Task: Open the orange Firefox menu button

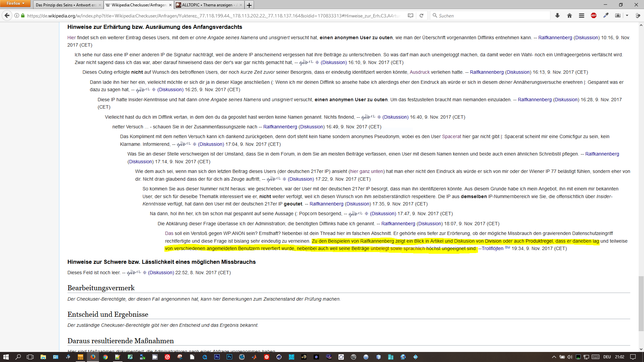Action: (15, 3)
